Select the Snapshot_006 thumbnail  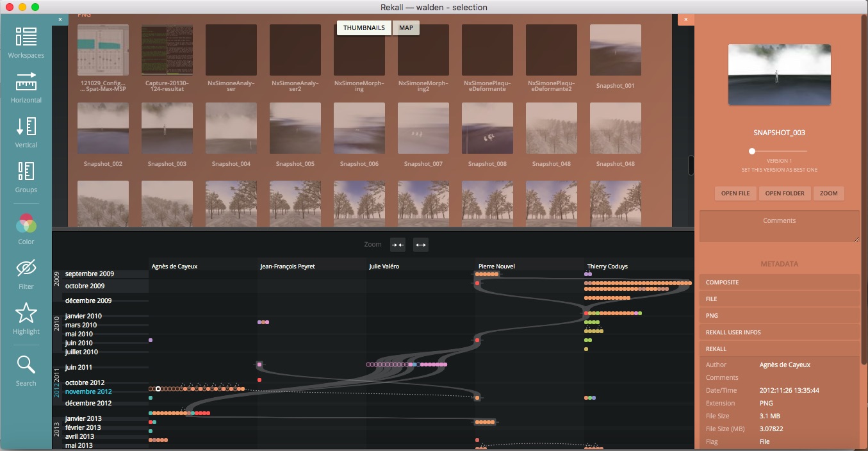pyautogui.click(x=359, y=129)
